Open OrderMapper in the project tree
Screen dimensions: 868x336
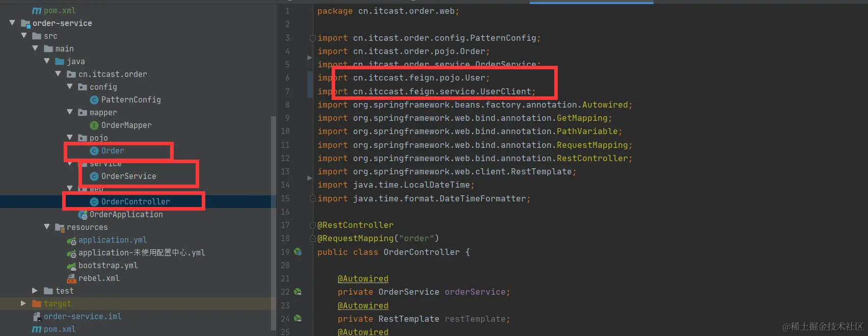tap(126, 125)
